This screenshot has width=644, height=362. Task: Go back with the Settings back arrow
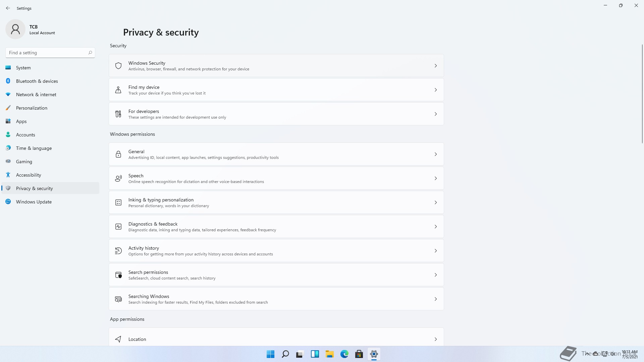tap(8, 8)
